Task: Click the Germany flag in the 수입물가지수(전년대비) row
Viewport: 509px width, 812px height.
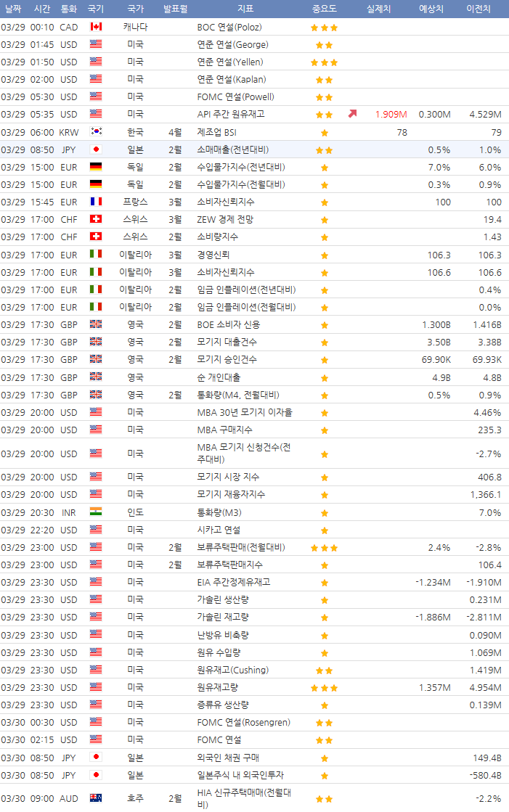Action: point(96,167)
